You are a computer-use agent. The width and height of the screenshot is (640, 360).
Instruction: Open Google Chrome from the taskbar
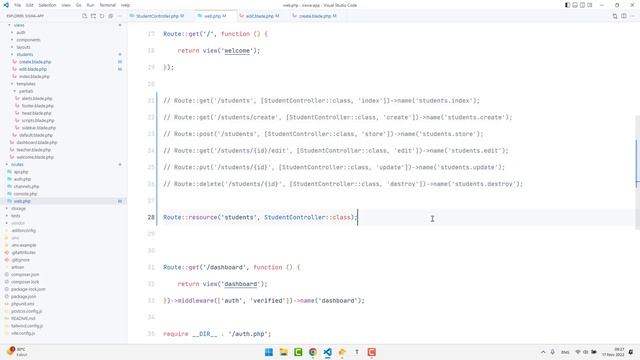(313, 352)
